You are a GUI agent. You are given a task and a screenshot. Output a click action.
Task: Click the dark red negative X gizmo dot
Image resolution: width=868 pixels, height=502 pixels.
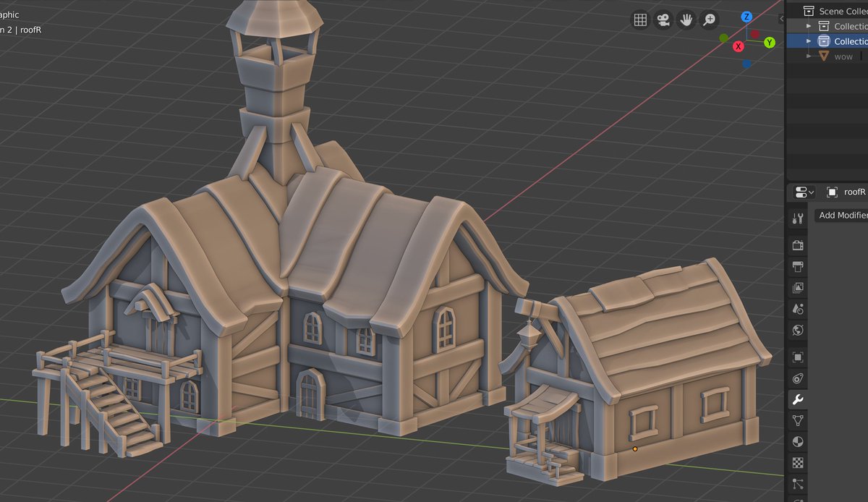(754, 34)
